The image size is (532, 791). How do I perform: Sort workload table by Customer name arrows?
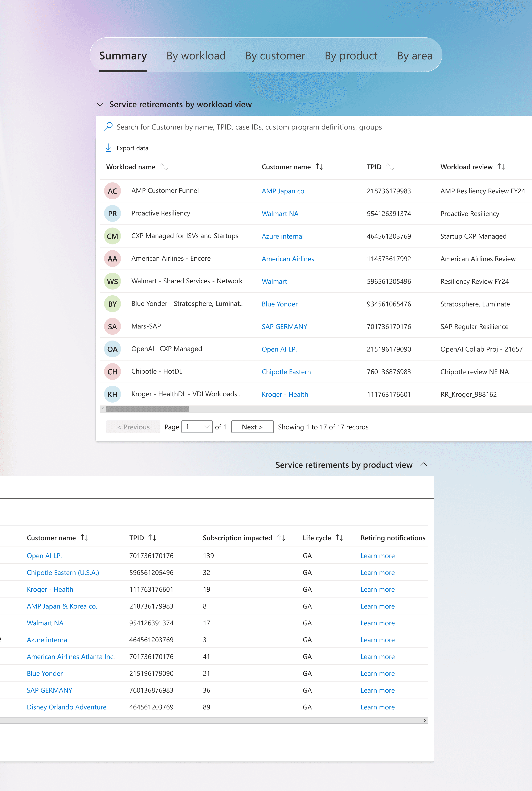click(x=320, y=166)
